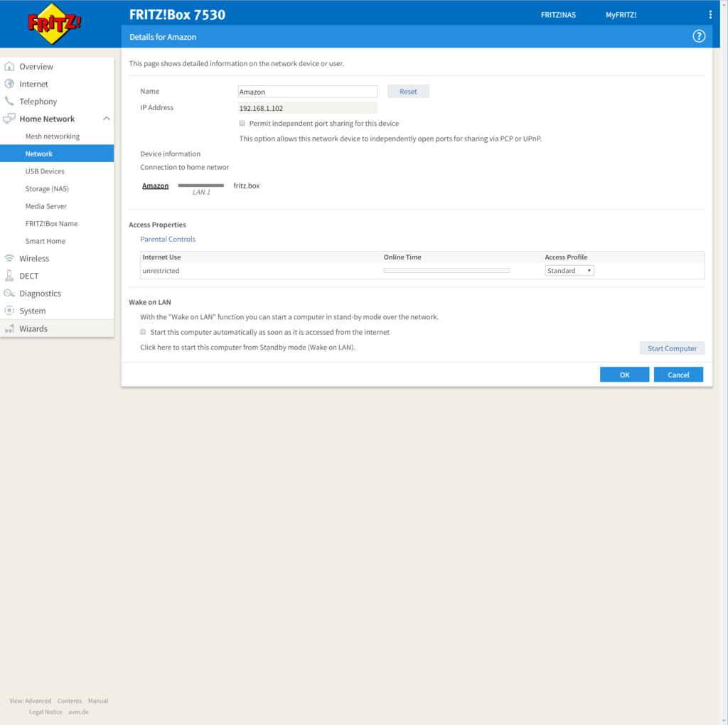Open the help question mark icon
This screenshot has width=728, height=725.
coord(699,37)
